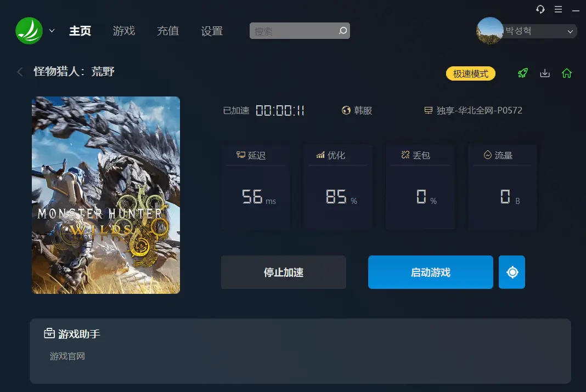Switch to the 游戏 tab
The height and width of the screenshot is (392, 586).
[123, 31]
